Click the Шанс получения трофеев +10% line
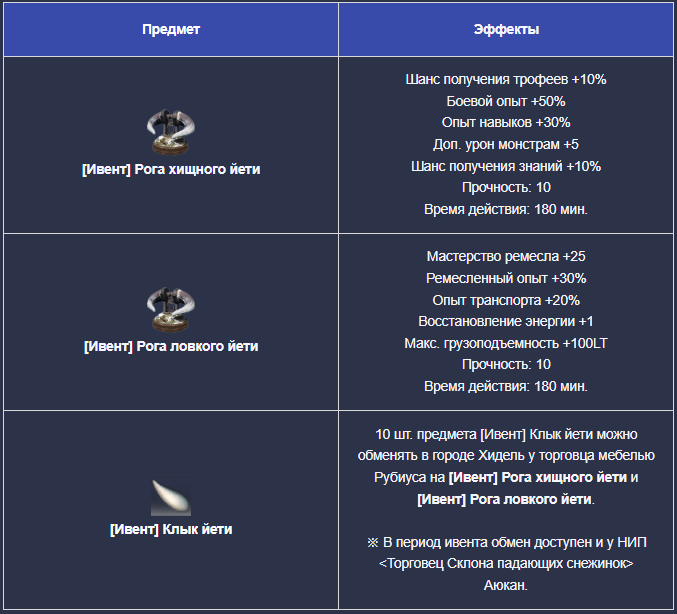Screen dimensions: 677x614 pos(506,79)
